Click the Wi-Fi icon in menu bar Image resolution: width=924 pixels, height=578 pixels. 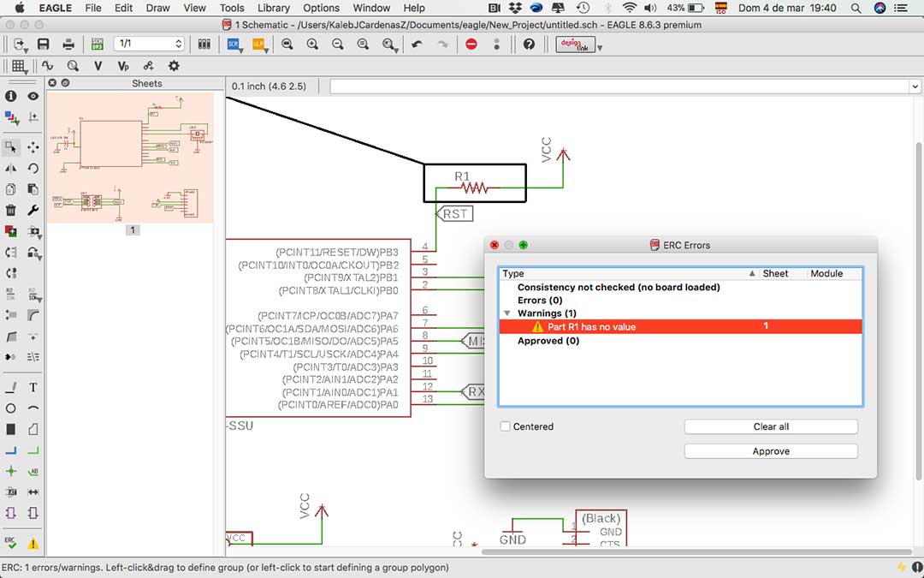pos(630,9)
